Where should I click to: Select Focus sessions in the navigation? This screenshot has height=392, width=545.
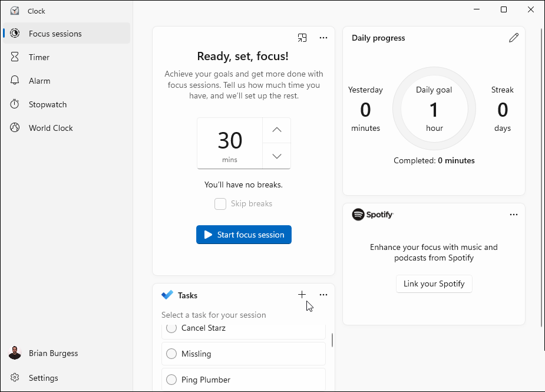click(x=55, y=33)
